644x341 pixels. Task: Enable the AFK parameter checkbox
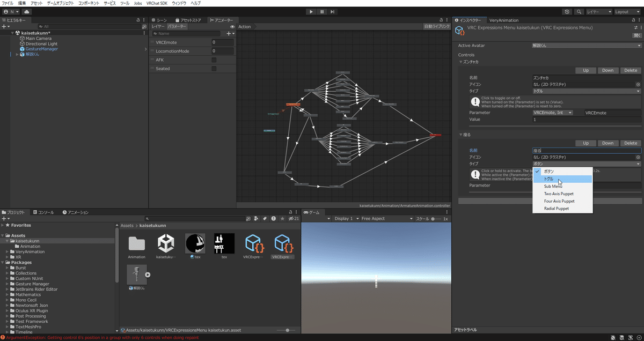click(x=214, y=61)
